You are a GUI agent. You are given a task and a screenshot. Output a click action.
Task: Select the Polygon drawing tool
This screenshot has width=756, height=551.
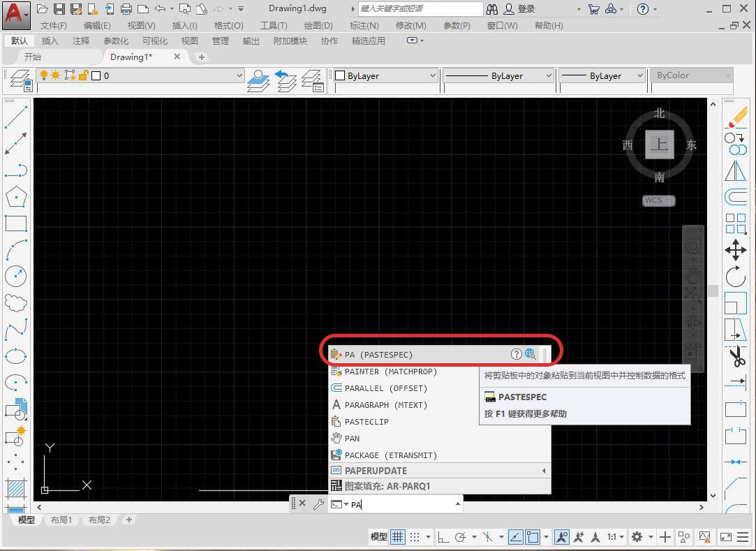coord(15,197)
